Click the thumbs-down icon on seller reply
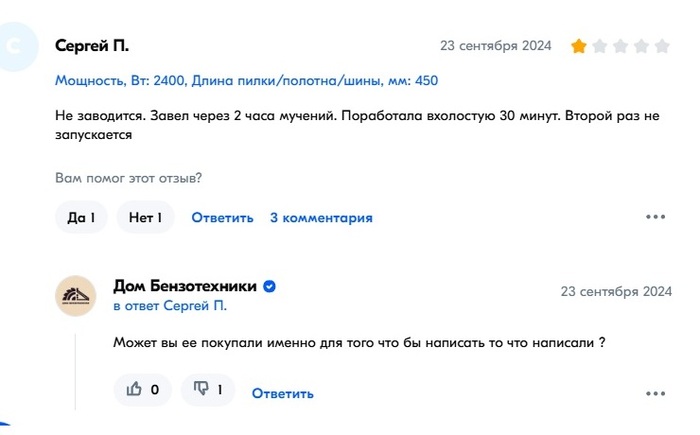This screenshot has width=700, height=435. (201, 390)
